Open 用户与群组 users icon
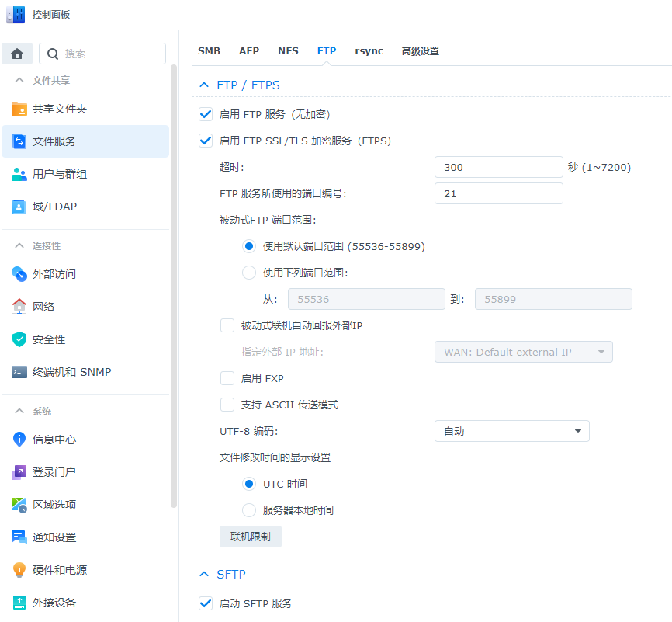Image resolution: width=672 pixels, height=622 pixels. click(19, 174)
